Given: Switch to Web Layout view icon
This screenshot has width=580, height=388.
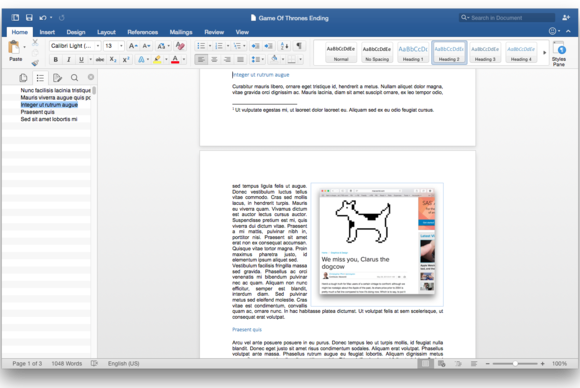Looking at the screenshot, I should pos(441,364).
